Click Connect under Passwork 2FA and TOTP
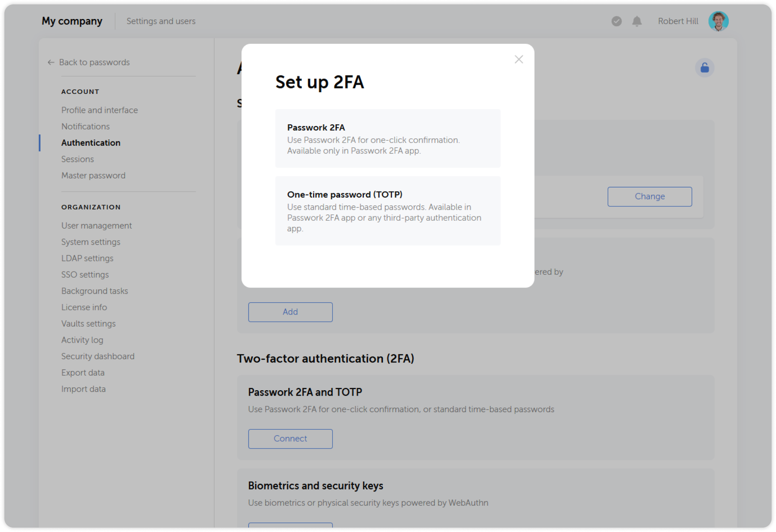 click(290, 438)
